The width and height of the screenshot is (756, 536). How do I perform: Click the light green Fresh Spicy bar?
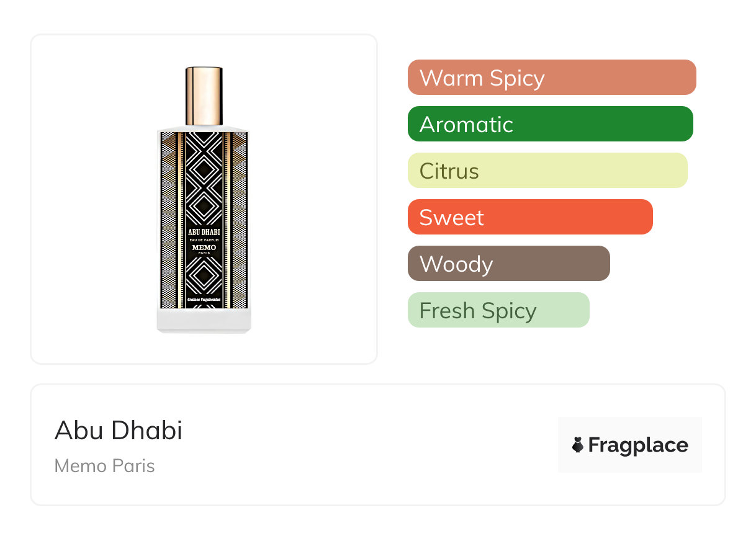498,310
